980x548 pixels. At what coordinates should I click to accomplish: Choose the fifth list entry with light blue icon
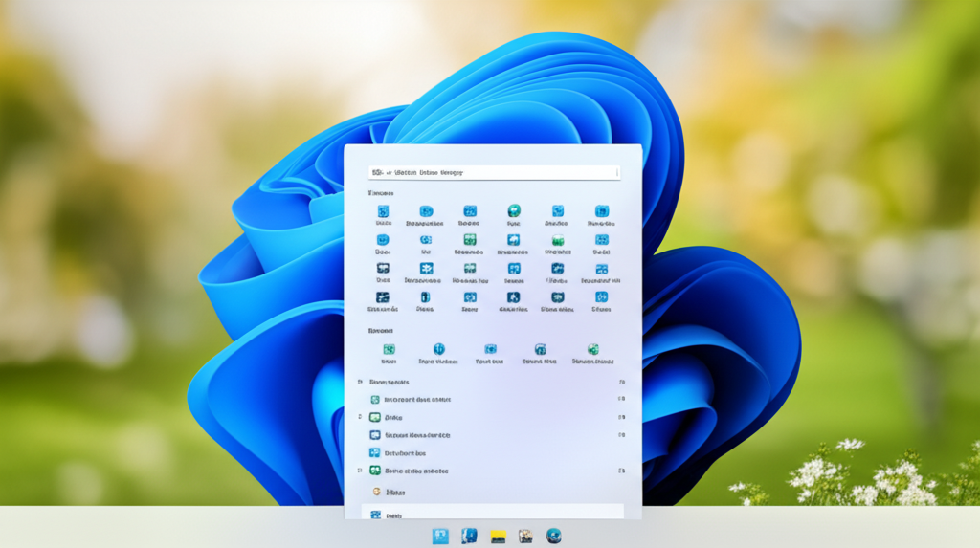375,452
